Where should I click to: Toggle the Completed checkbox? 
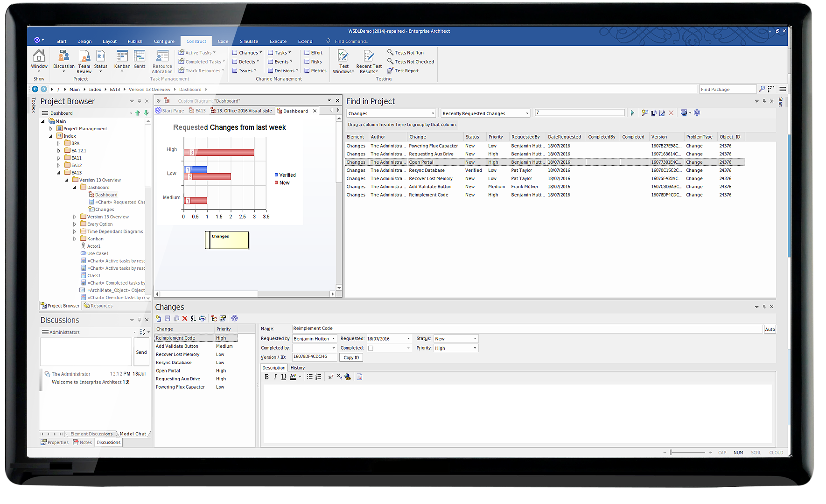[371, 348]
